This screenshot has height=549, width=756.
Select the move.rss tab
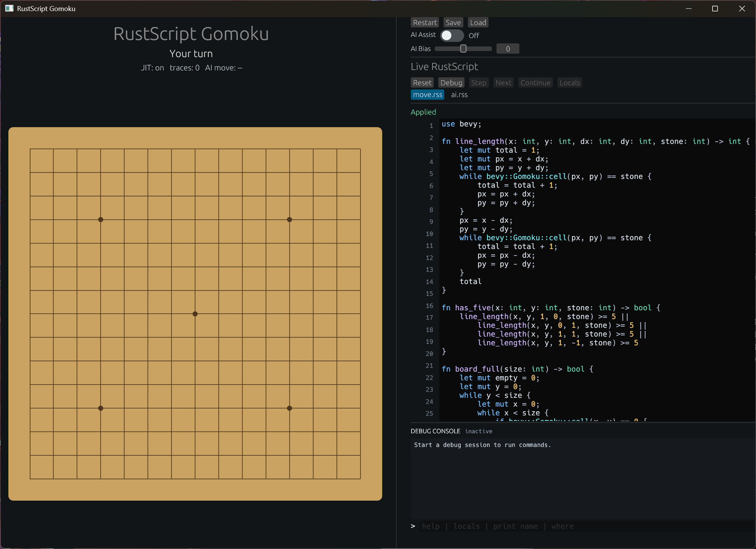click(x=428, y=95)
